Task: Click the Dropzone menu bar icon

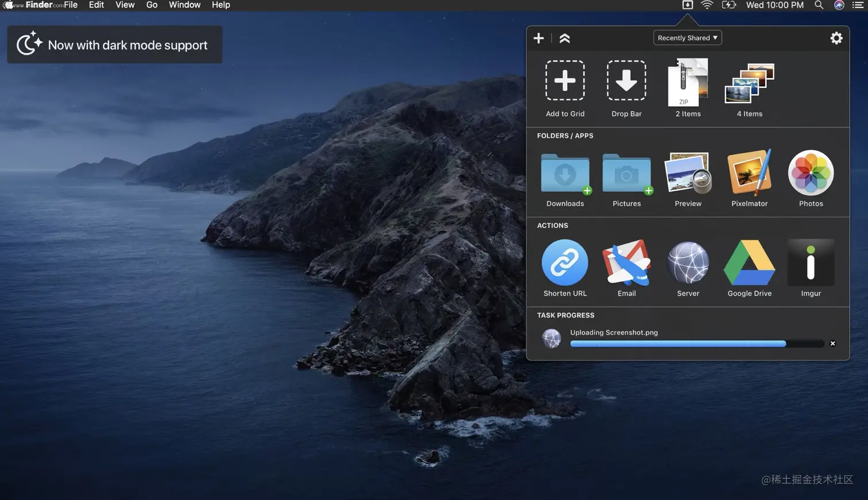Action: point(687,5)
